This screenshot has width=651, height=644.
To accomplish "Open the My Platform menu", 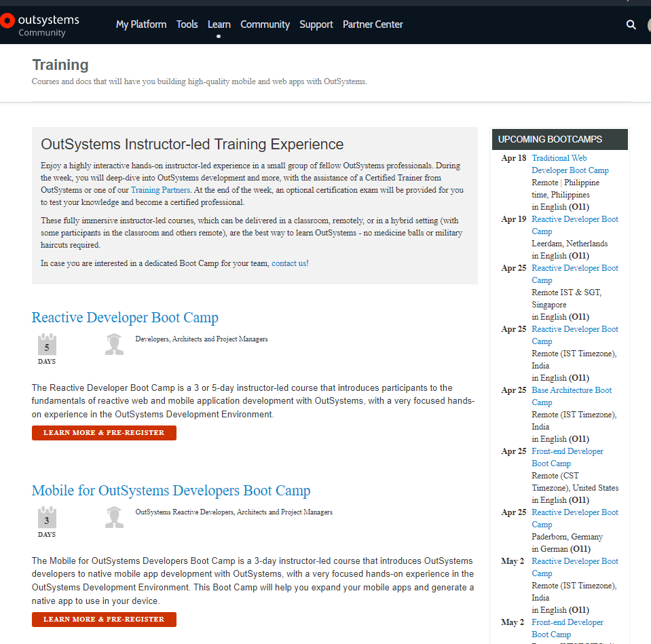I will [x=141, y=24].
